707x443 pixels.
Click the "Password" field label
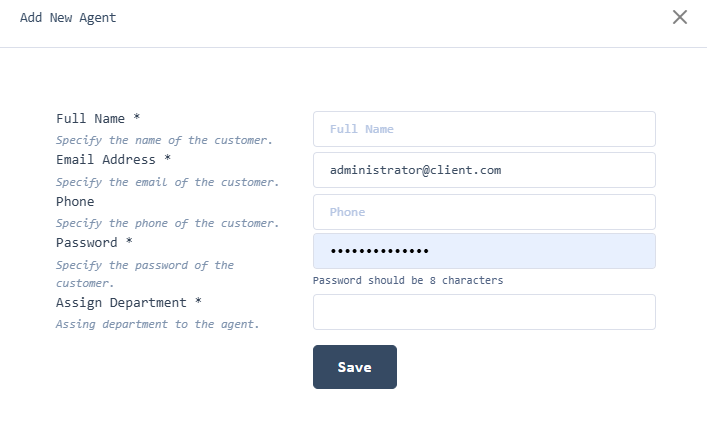87,243
